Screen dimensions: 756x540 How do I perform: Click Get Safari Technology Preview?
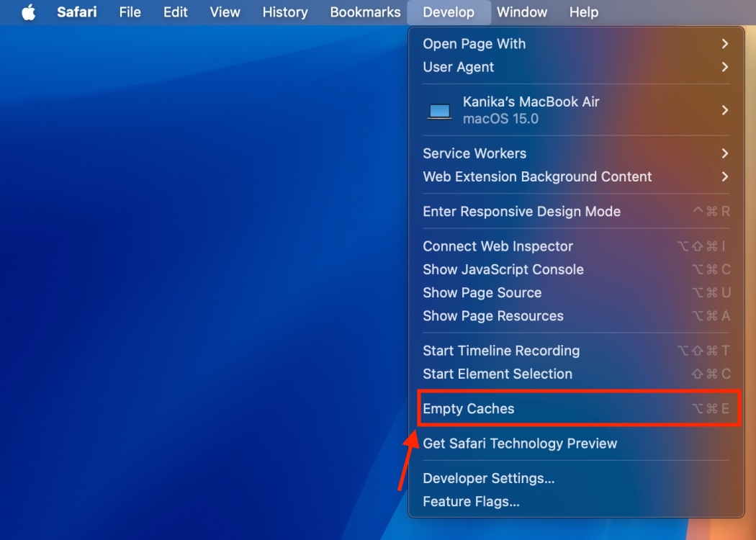[x=520, y=444]
